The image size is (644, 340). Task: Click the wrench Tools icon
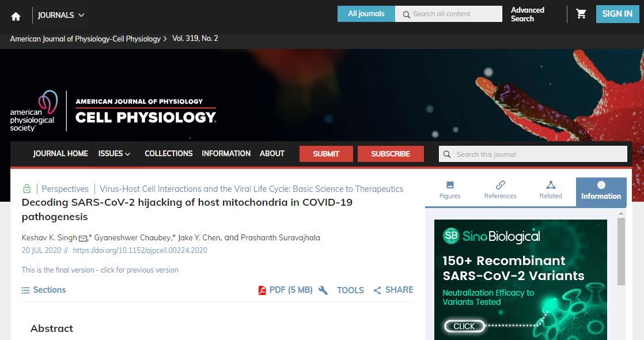[x=323, y=290]
